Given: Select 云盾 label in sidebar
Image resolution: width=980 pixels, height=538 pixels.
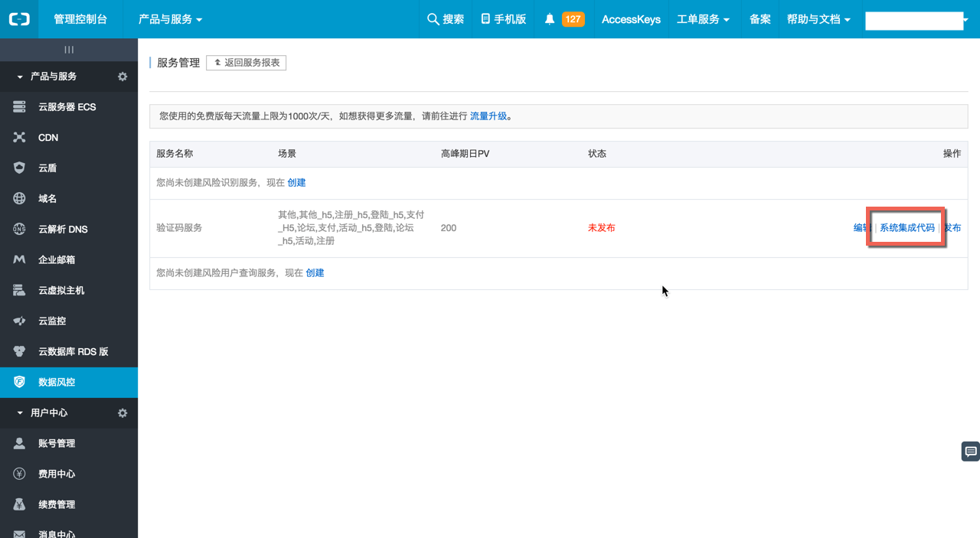Looking at the screenshot, I should [47, 168].
